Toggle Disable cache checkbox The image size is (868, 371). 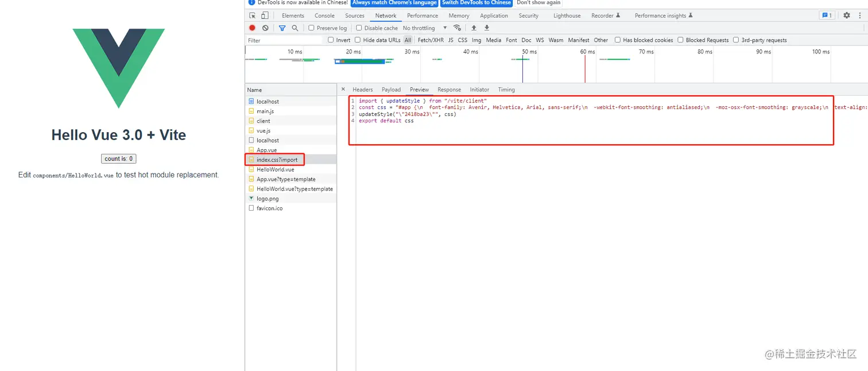(359, 28)
